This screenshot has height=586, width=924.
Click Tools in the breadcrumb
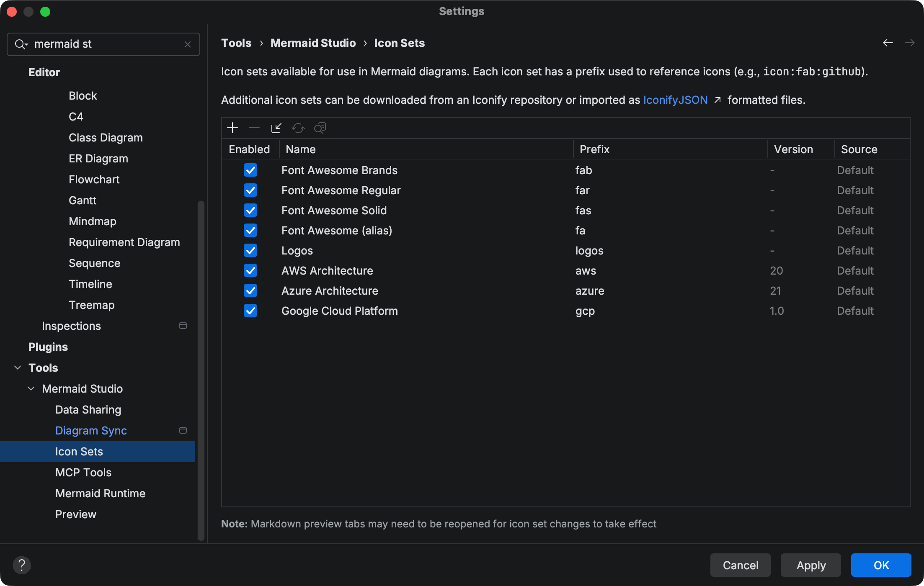tap(236, 43)
